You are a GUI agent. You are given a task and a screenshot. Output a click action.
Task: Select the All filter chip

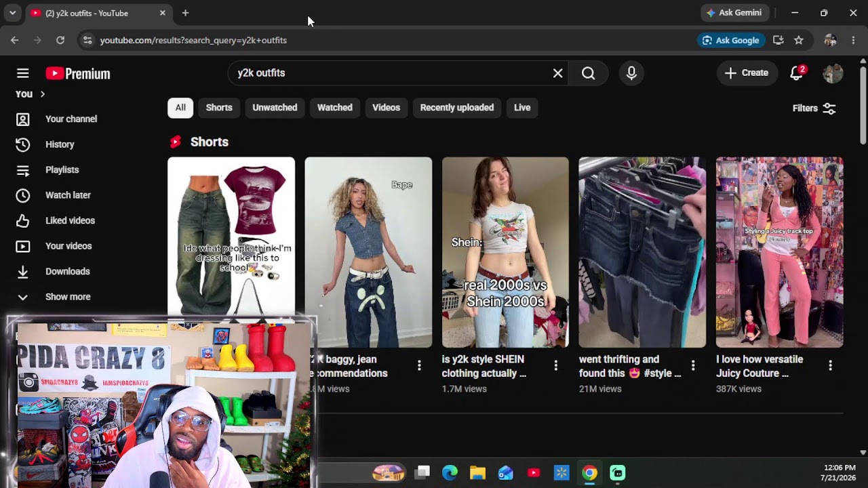[x=180, y=108]
